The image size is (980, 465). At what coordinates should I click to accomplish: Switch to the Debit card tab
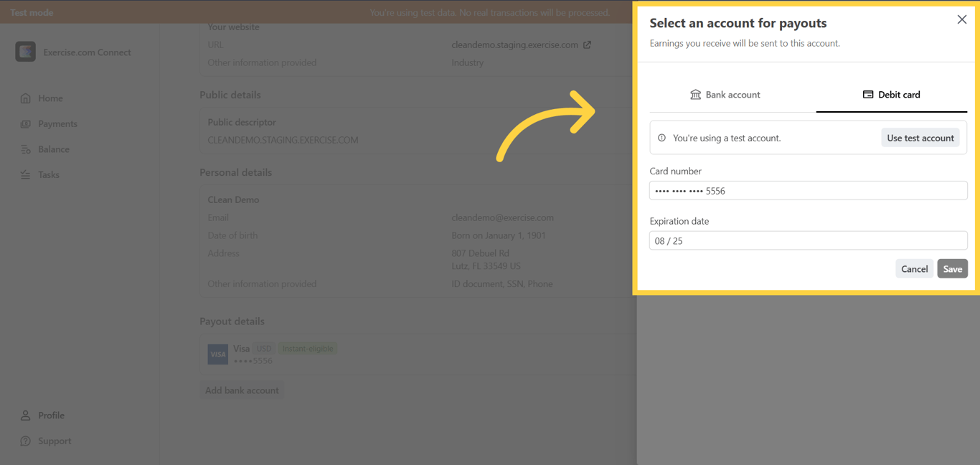click(891, 93)
